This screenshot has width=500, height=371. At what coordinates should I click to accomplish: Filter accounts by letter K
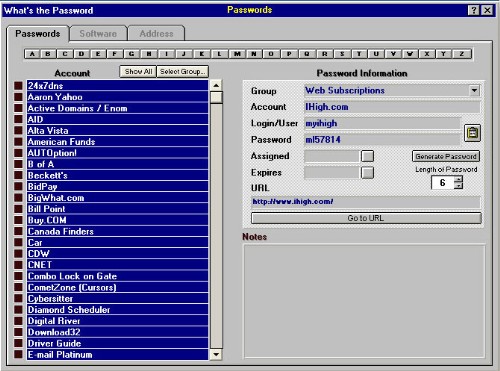202,54
